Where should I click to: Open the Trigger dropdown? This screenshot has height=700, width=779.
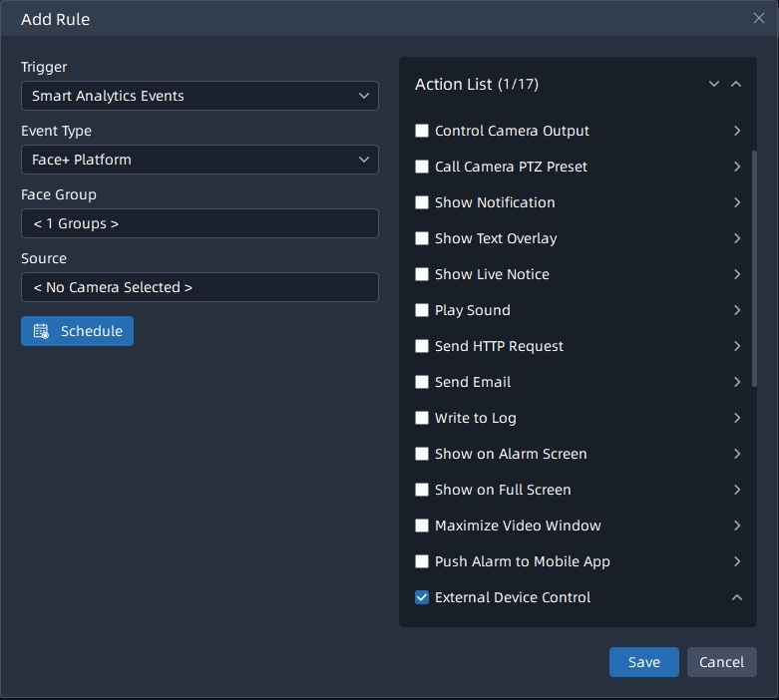pos(199,96)
